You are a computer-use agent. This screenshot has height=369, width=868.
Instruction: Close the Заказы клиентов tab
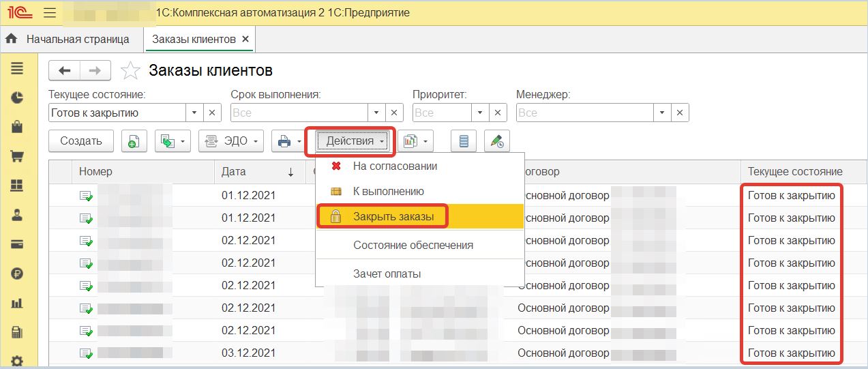[x=245, y=39]
